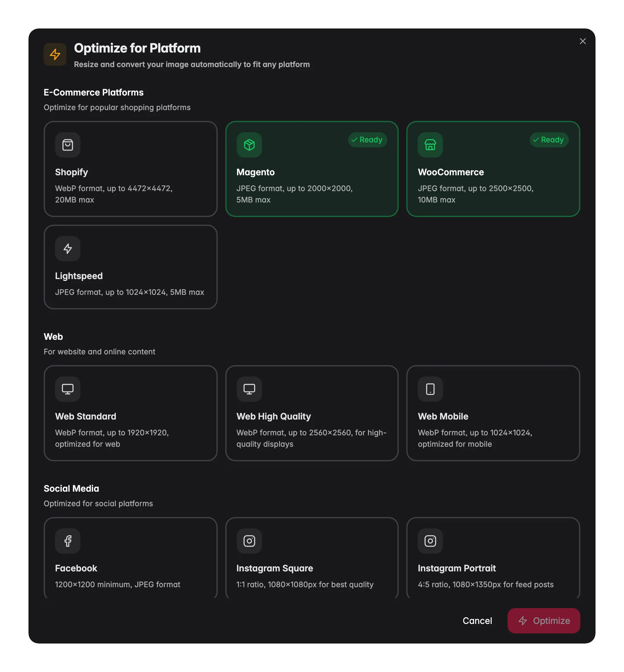Click the Web section heading

tap(53, 337)
